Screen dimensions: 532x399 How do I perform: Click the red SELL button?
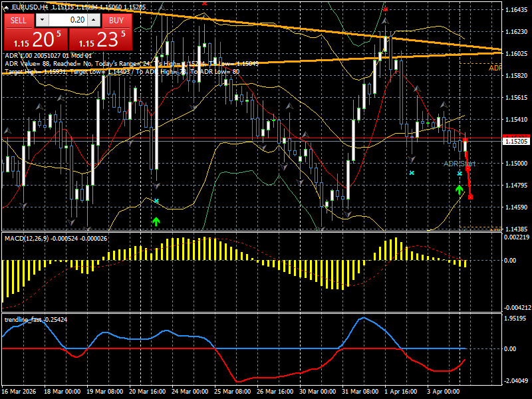(x=19, y=21)
